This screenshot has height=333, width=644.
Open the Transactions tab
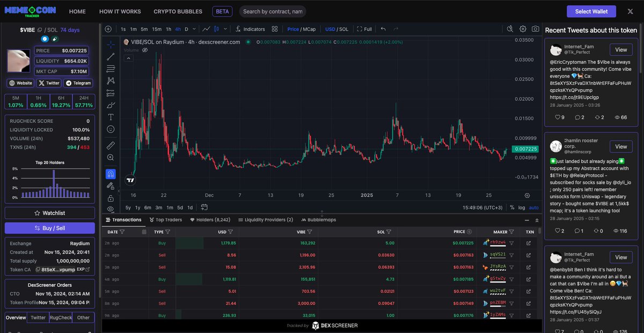(x=124, y=220)
